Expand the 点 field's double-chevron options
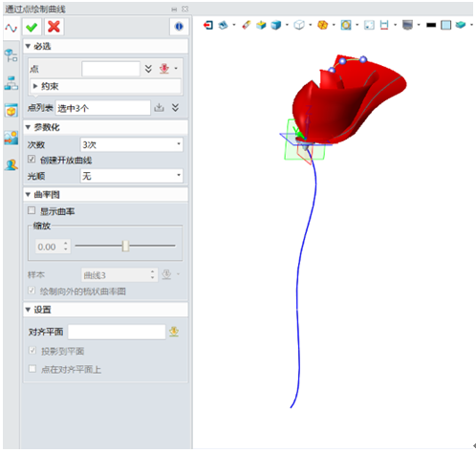 [x=148, y=69]
